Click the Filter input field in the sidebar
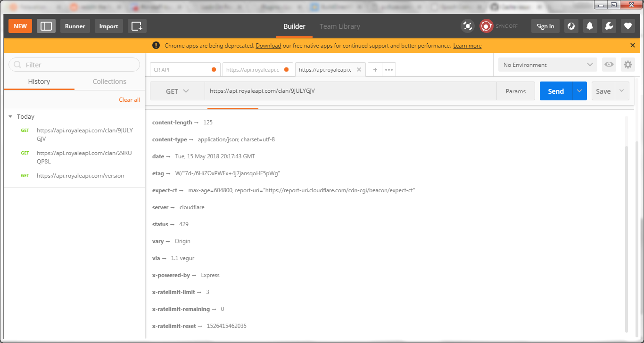 (74, 64)
